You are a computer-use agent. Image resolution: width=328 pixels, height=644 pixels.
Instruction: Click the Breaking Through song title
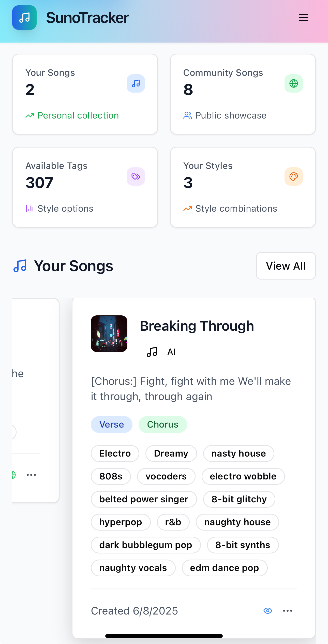[197, 326]
